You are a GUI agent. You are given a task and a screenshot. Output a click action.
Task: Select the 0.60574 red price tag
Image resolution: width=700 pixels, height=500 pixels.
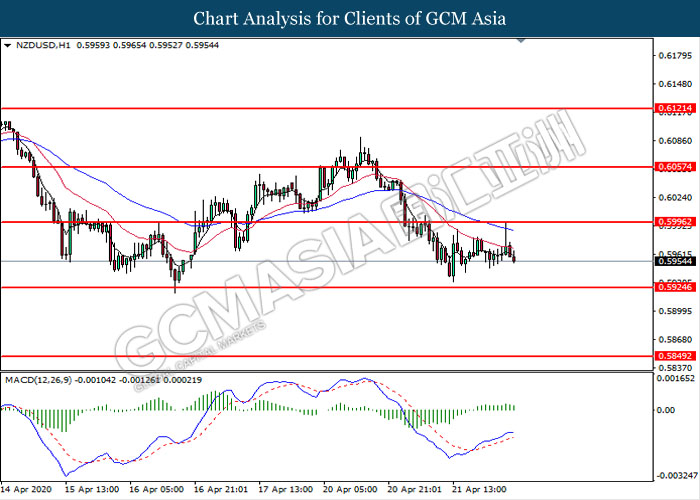coord(670,166)
